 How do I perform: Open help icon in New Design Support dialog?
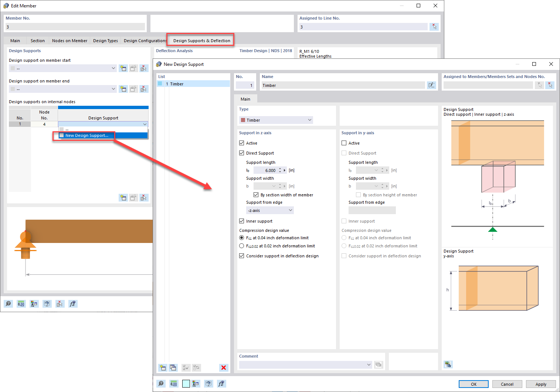pyautogui.click(x=161, y=383)
